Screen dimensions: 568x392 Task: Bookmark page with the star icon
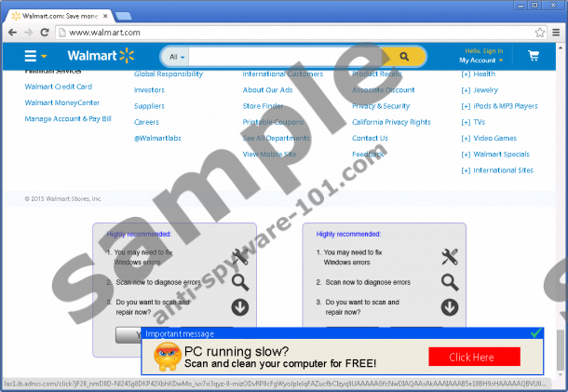540,33
